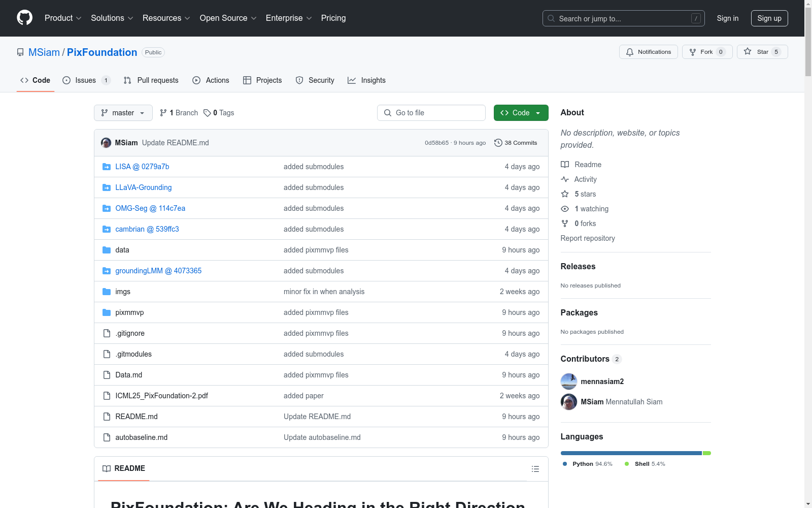Screen dimensions: 812x508
Task: Click the Search or jump to field
Action: pos(624,18)
